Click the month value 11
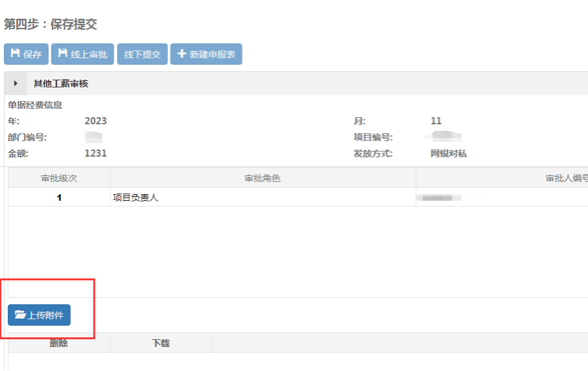 pos(436,121)
